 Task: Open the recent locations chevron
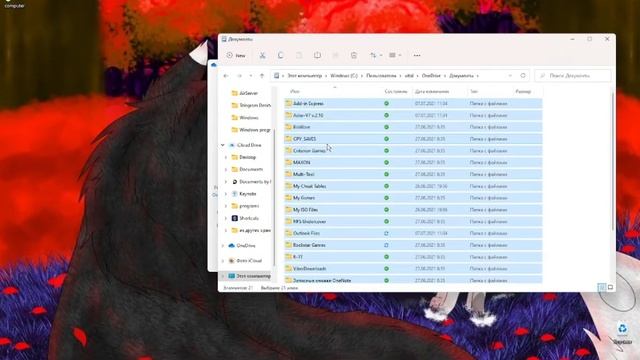tap(251, 76)
